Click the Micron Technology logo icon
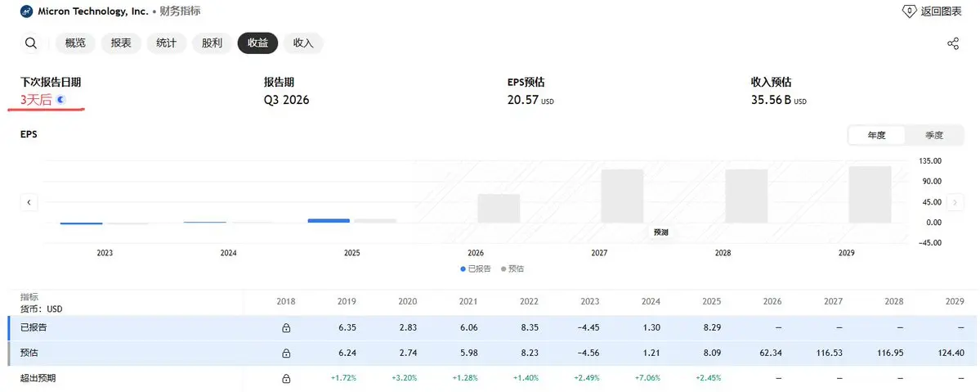Image resolution: width=980 pixels, height=392 pixels. pos(27,11)
